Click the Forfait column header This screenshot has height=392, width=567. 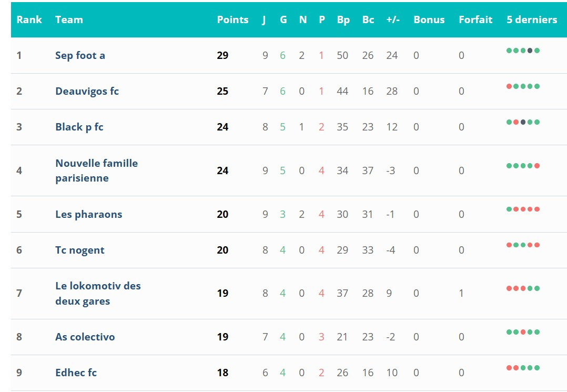click(475, 19)
